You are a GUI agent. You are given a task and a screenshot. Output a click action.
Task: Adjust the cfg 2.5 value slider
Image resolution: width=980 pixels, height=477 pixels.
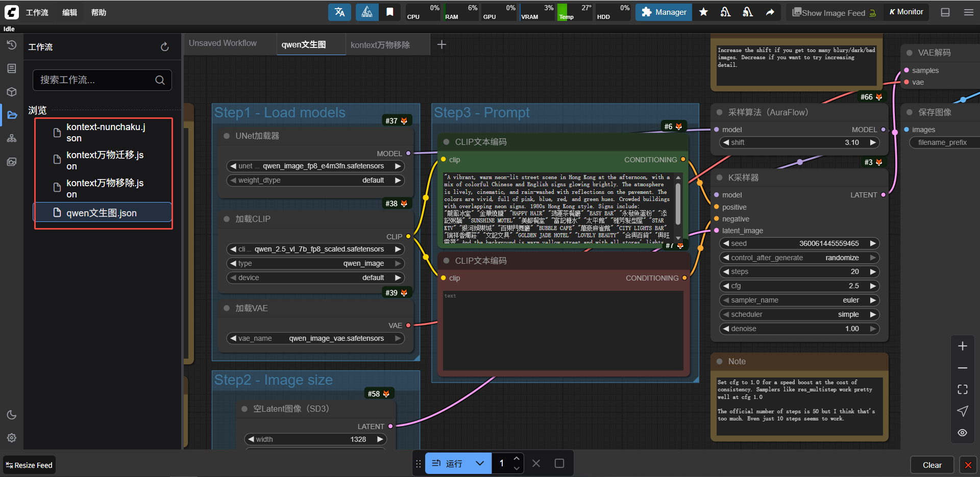pyautogui.click(x=800, y=286)
